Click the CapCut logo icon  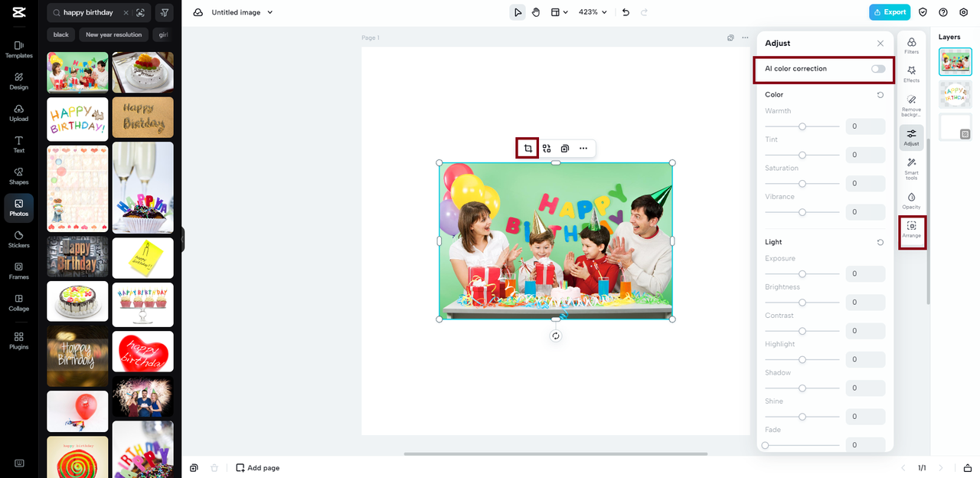(x=18, y=12)
